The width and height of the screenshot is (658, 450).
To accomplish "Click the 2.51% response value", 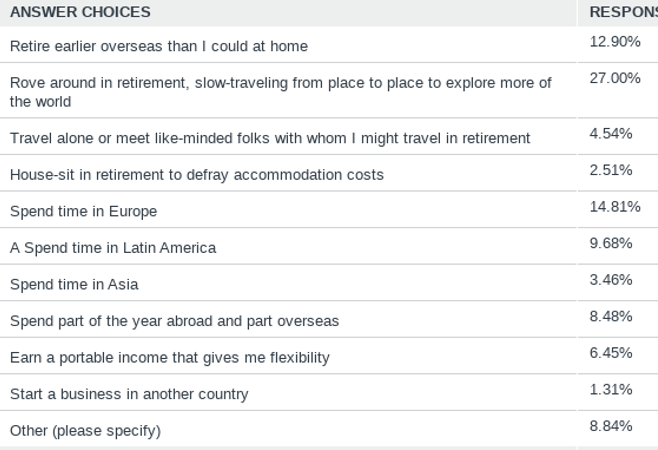I will point(611,170).
